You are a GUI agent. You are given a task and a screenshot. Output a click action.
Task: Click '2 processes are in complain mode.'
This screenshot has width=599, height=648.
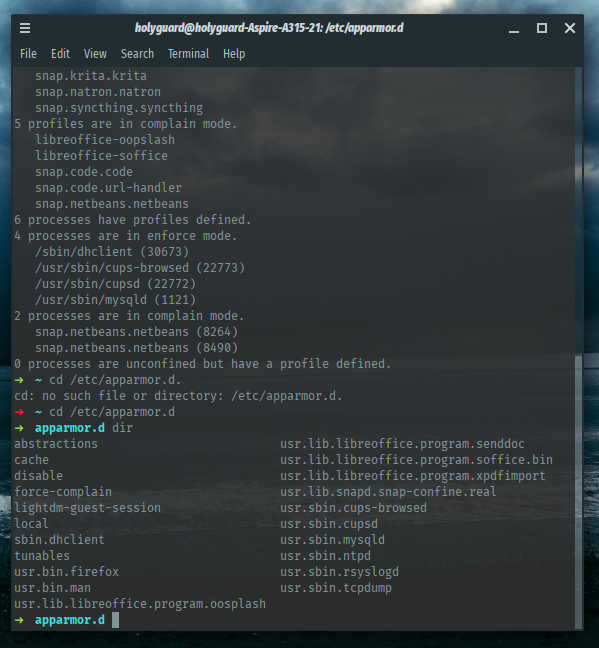[129, 316]
